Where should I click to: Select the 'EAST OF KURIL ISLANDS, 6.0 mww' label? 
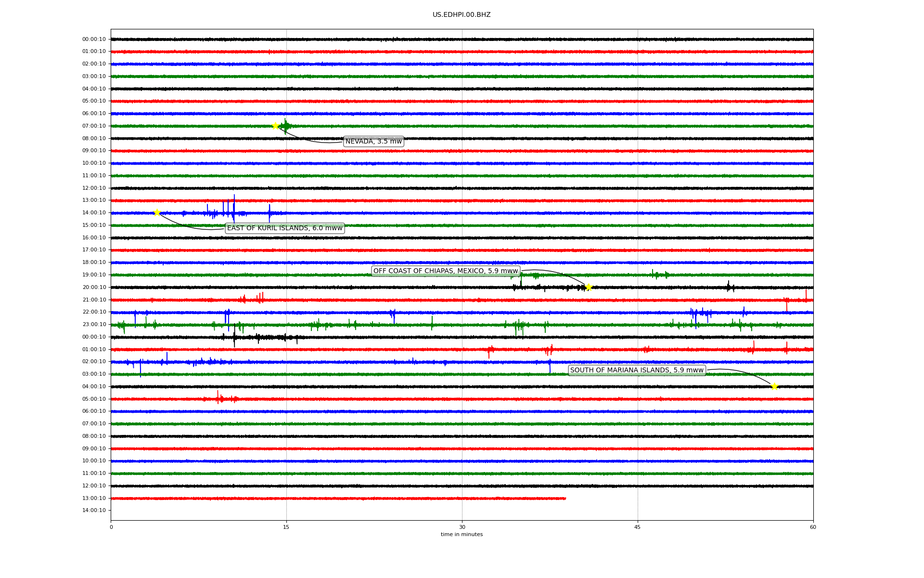pyautogui.click(x=285, y=228)
